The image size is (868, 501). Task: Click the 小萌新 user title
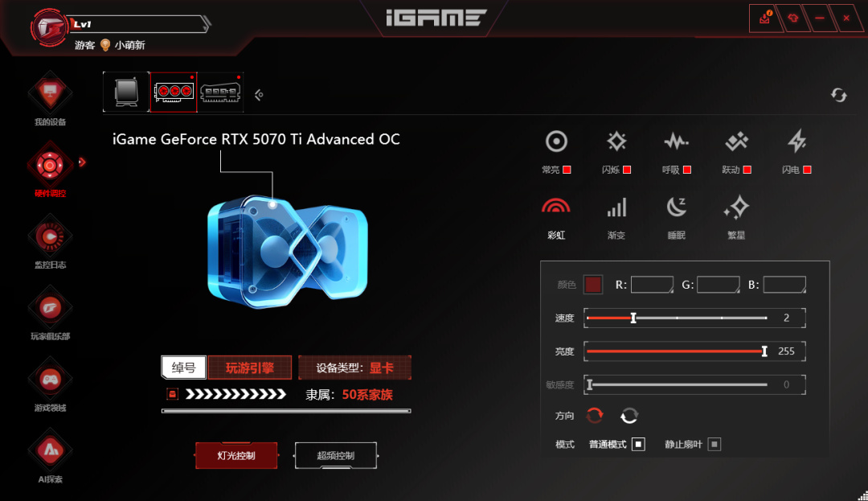pyautogui.click(x=129, y=45)
